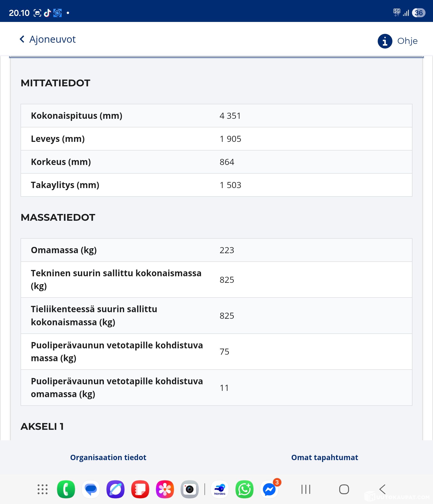Launch the Camera app
Viewport: 433px width, 504px height.
[189, 489]
